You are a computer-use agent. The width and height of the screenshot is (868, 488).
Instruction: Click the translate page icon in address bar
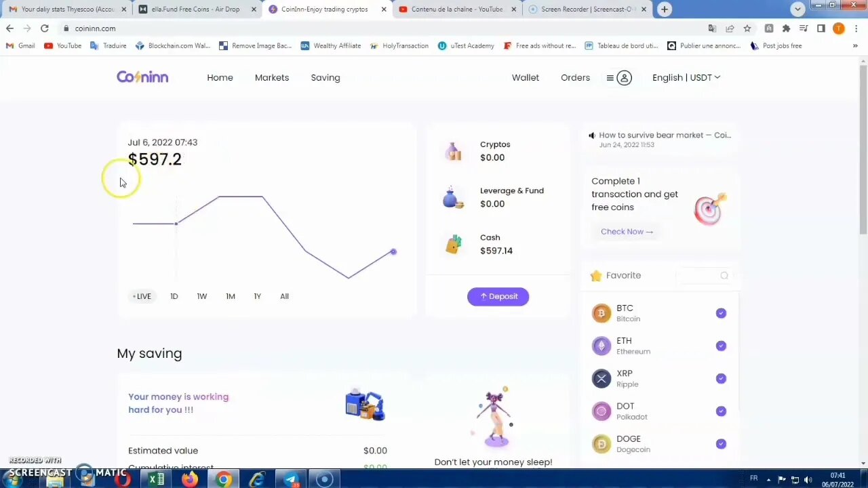click(712, 28)
